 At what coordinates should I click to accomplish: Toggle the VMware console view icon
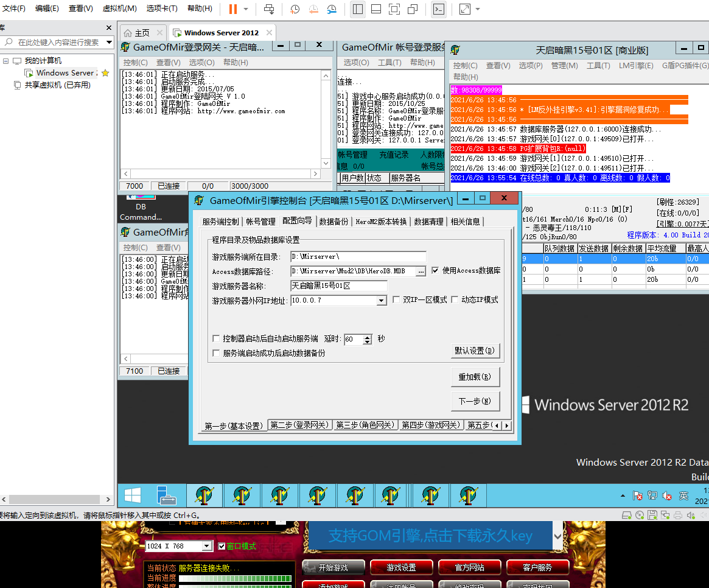(x=438, y=9)
